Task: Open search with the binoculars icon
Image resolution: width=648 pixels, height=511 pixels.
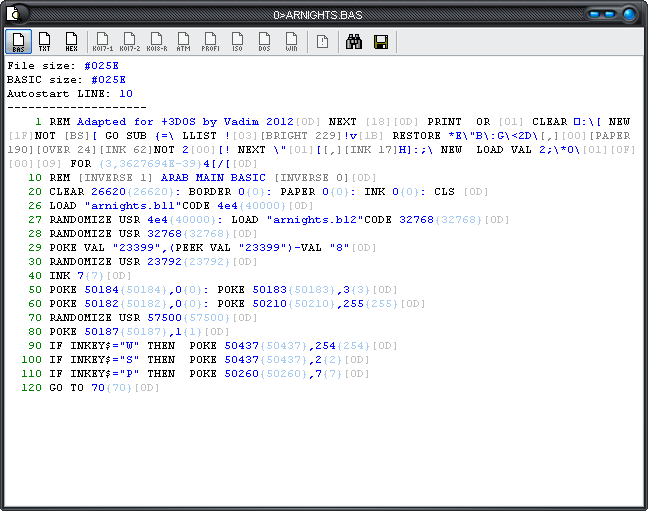Action: (353, 41)
